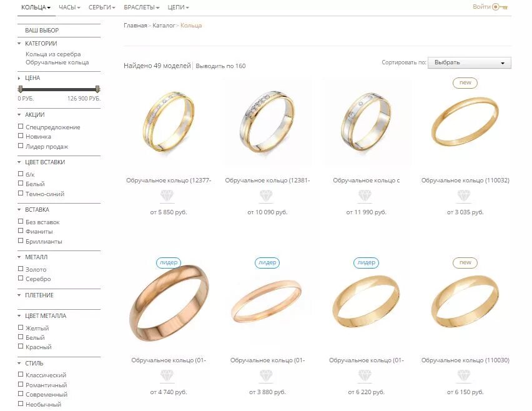Viewport: 532px width, 411px height.
Task: Click diamond icon under the 6 150 руб. ring
Action: tap(464, 375)
